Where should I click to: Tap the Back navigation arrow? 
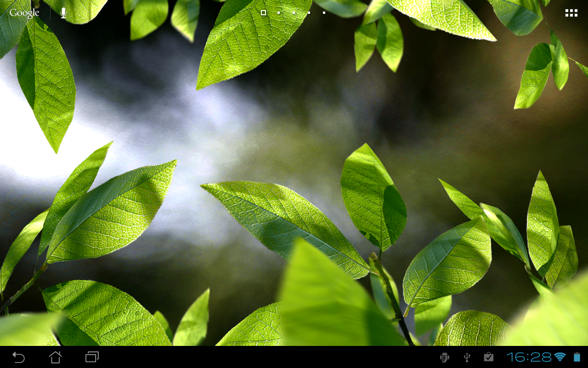coord(18,357)
